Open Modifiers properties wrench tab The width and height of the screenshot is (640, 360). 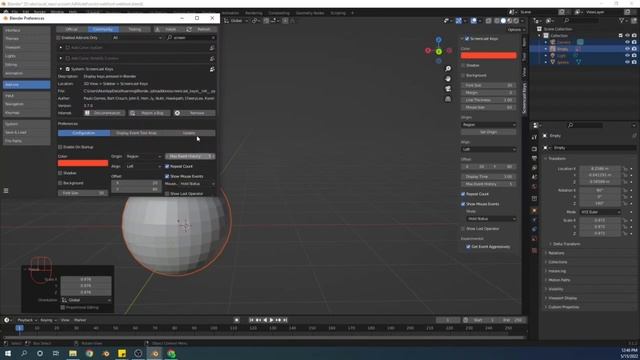click(534, 220)
